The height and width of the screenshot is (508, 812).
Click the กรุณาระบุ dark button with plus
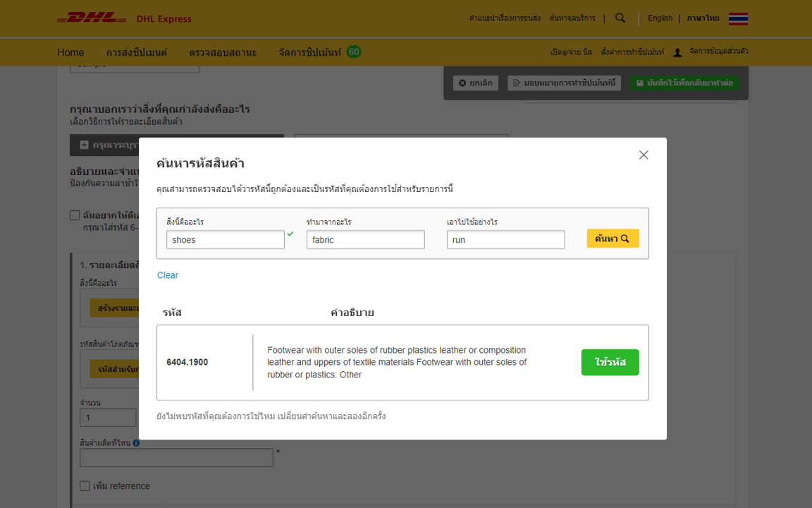[x=104, y=145]
